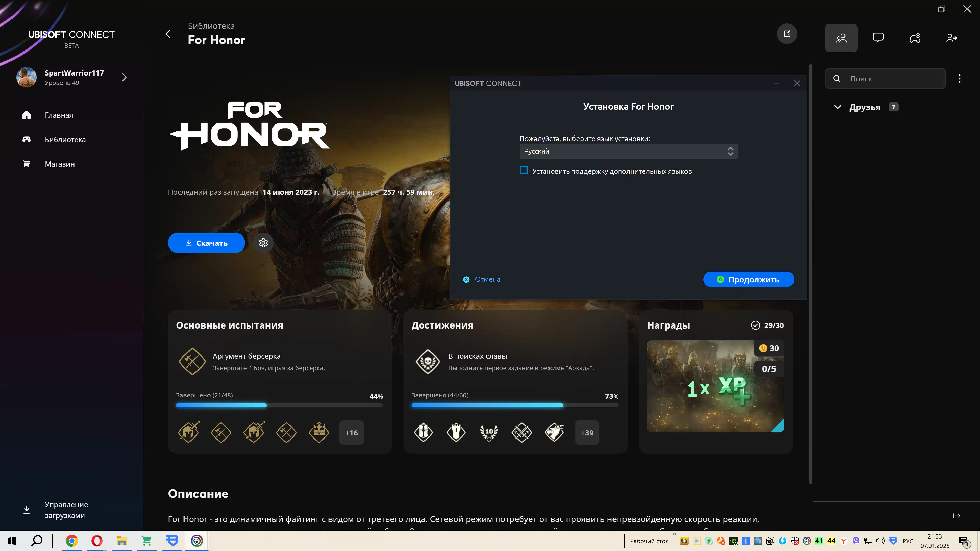This screenshot has height=551, width=980.
Task: Open the news/edit icon in the header
Action: tap(787, 34)
